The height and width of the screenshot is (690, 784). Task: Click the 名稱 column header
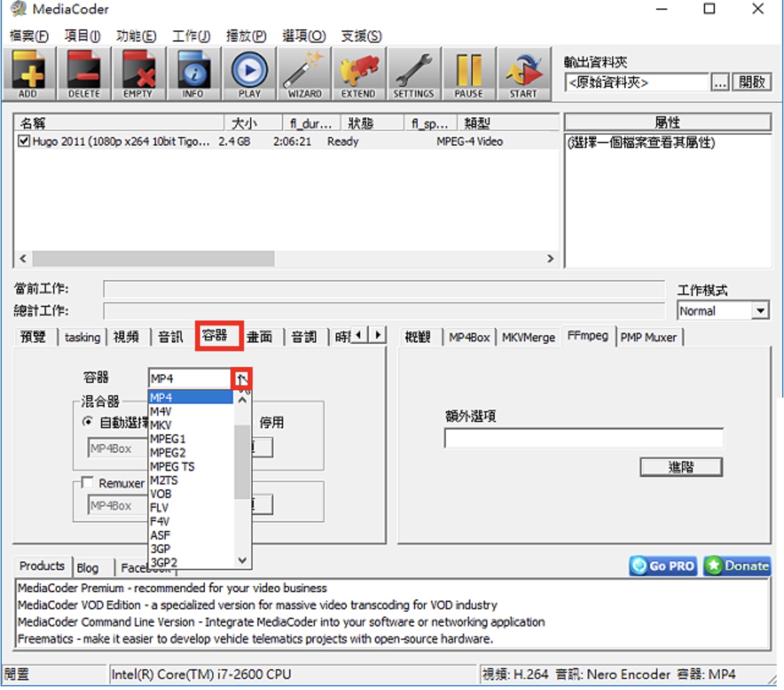click(x=119, y=123)
